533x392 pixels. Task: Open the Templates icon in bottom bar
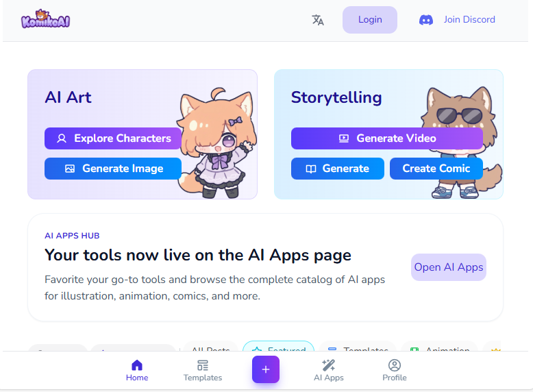(x=203, y=365)
